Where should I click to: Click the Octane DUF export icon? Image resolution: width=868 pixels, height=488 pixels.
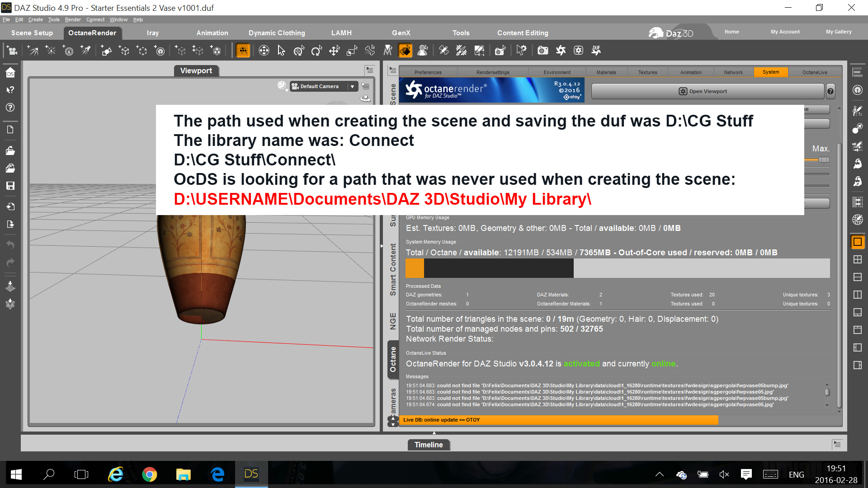(596, 51)
